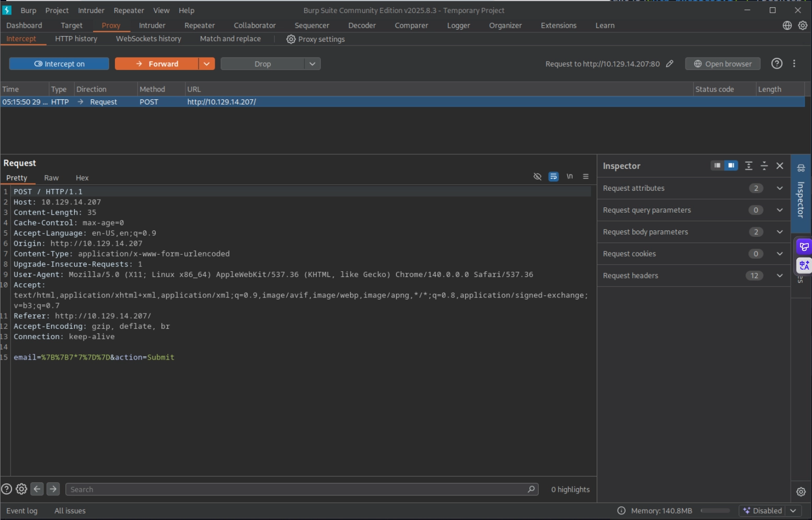Expand all Inspector sections icon
Viewport: 812px width, 520px height.
pos(748,166)
